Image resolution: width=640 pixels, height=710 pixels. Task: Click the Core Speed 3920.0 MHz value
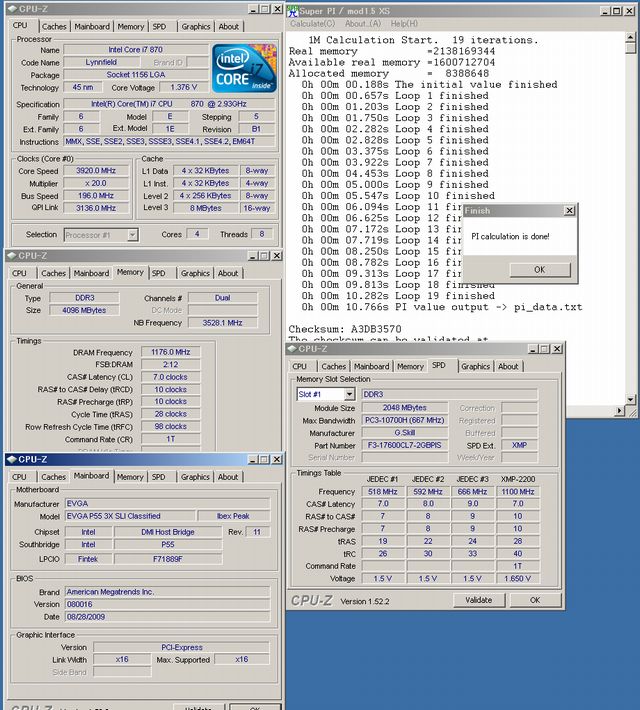[x=96, y=171]
